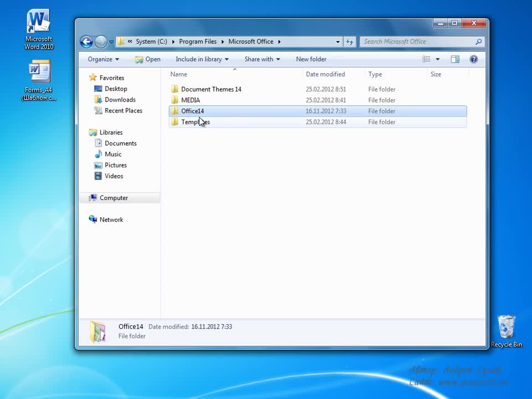Expand the previous locations address dropdown
This screenshot has width=532, height=399.
[337, 42]
